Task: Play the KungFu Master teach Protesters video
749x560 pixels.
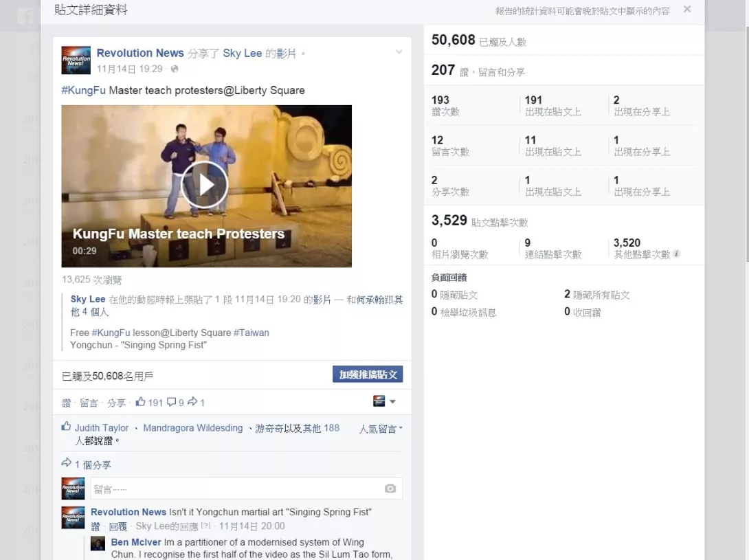Action: (205, 184)
